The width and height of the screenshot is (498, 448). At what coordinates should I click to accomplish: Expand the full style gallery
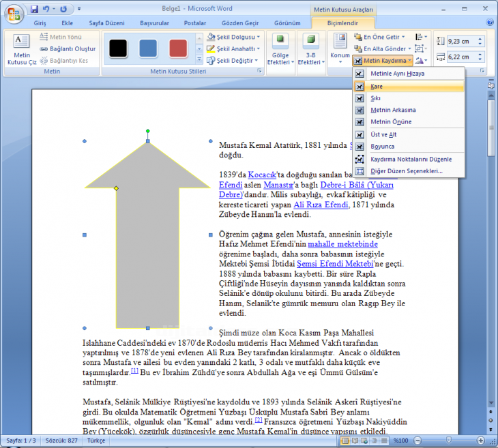coord(199,60)
